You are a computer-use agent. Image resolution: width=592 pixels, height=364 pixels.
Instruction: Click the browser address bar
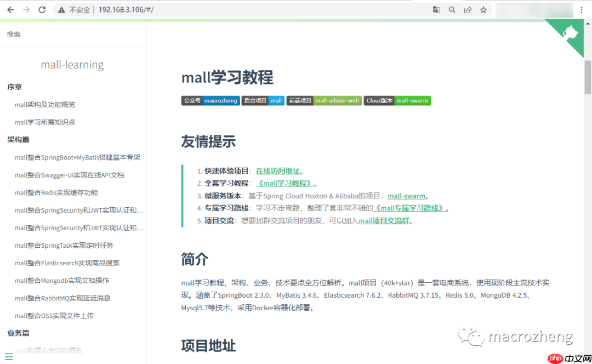(126, 9)
